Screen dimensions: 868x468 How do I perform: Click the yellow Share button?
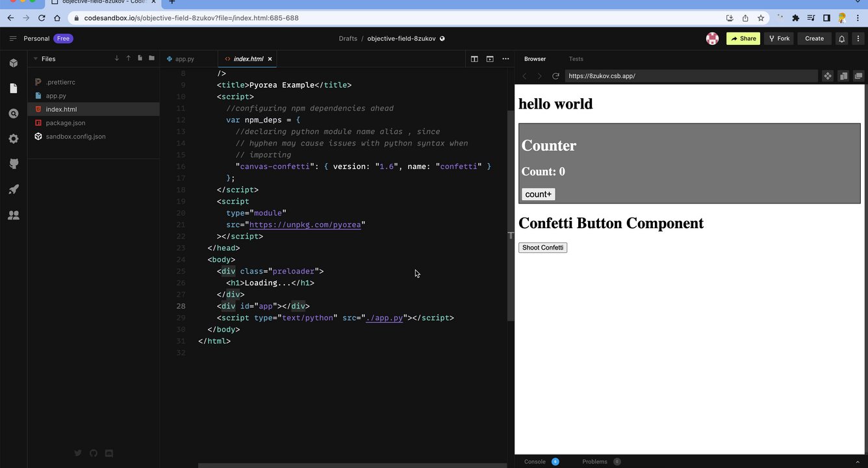click(x=743, y=38)
